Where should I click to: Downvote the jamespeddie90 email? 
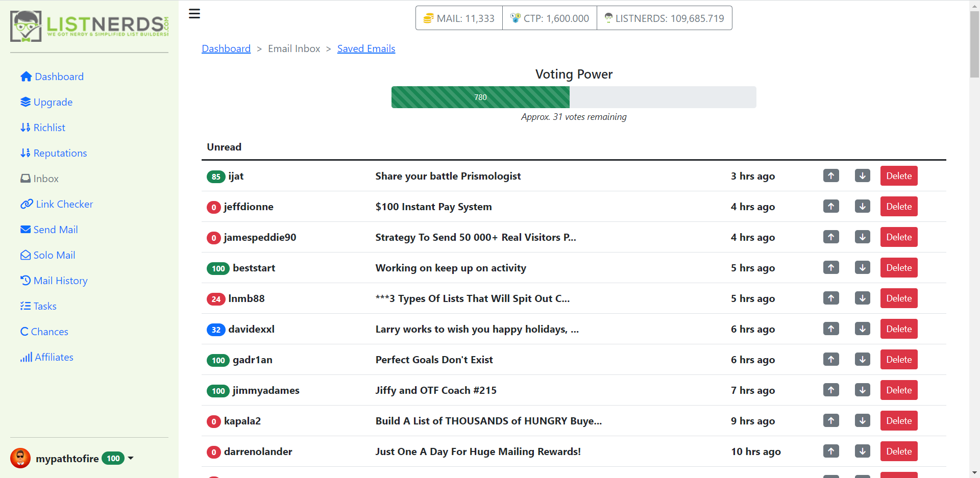[863, 237]
